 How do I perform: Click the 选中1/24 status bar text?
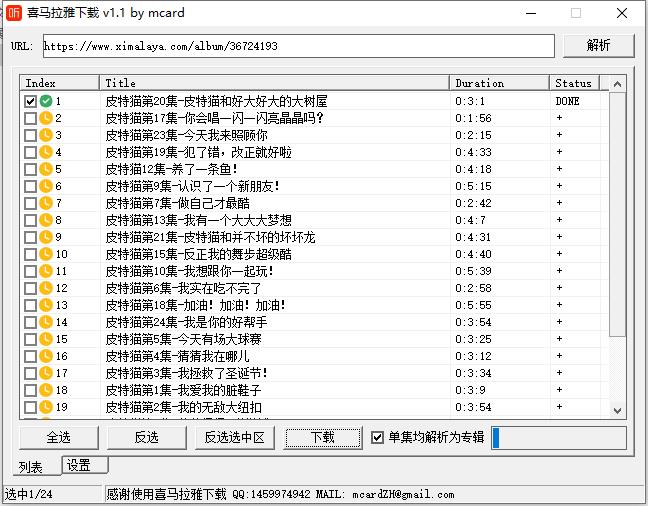pos(29,494)
